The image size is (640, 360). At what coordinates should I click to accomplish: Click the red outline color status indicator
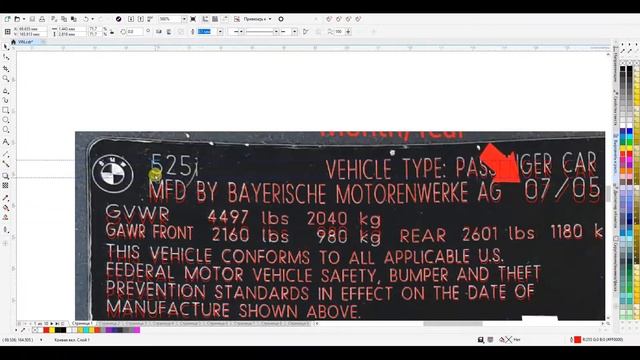point(578,340)
